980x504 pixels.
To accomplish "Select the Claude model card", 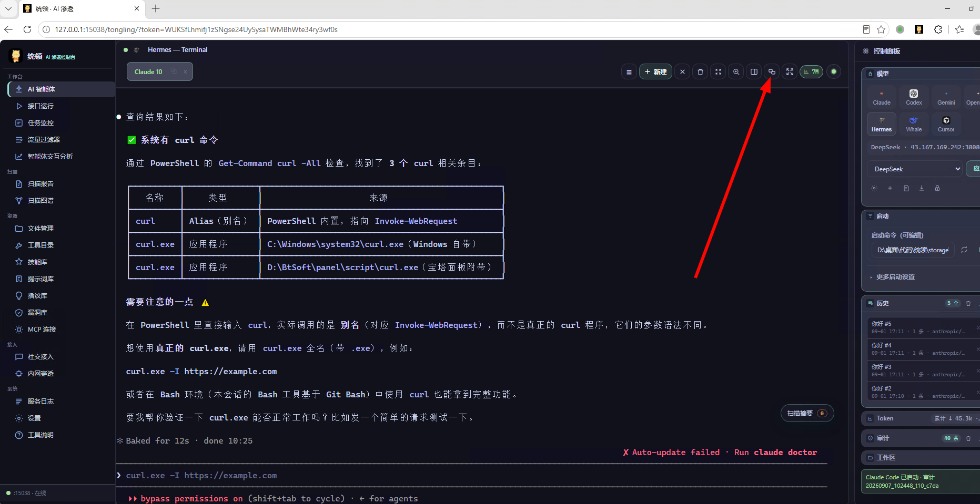I will [x=882, y=97].
